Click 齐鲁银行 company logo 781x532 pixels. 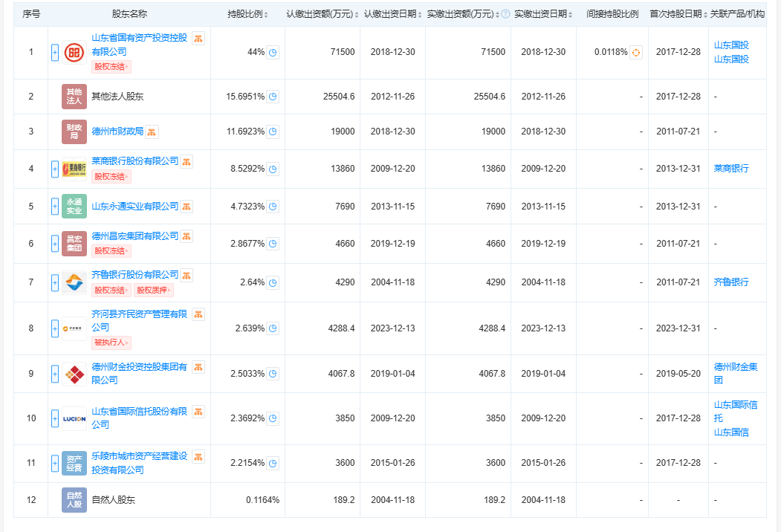tap(74, 282)
